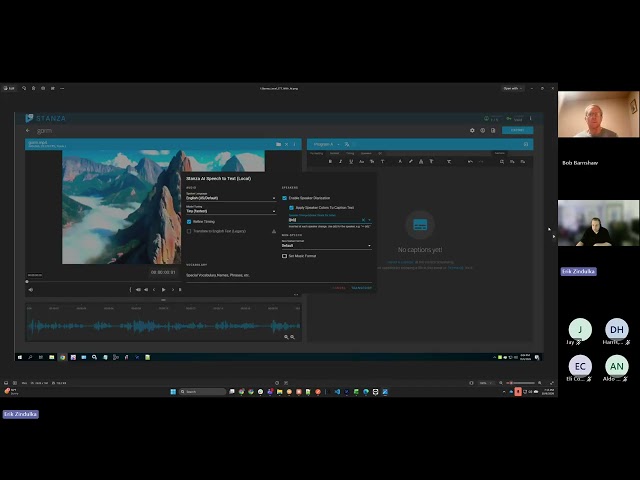The width and height of the screenshot is (640, 480).
Task: Click the Export button
Action: [518, 130]
